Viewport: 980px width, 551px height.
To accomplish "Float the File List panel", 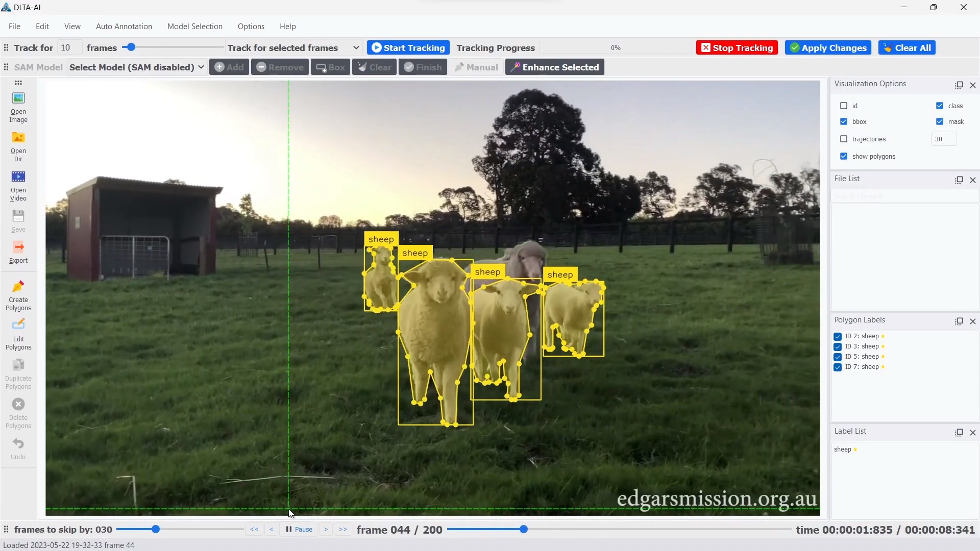I will pos(959,180).
